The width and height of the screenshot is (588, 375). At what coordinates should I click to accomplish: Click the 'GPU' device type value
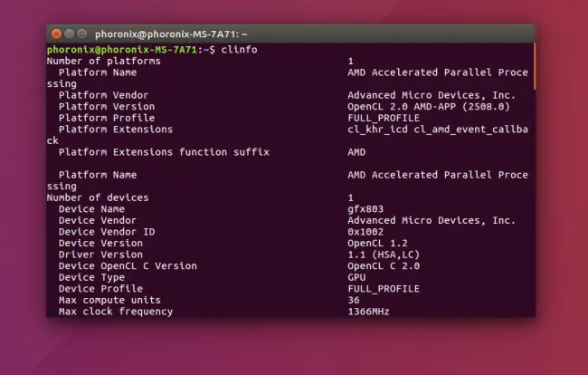(x=356, y=277)
